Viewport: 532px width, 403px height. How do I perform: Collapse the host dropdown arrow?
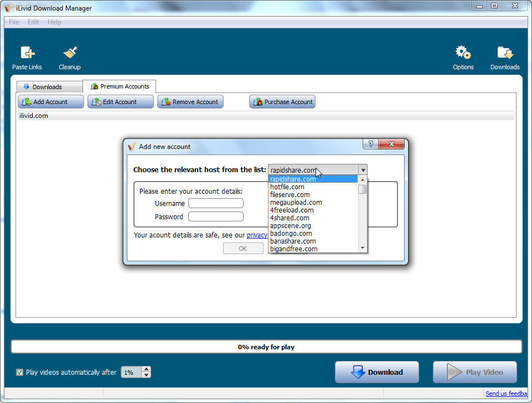click(363, 170)
